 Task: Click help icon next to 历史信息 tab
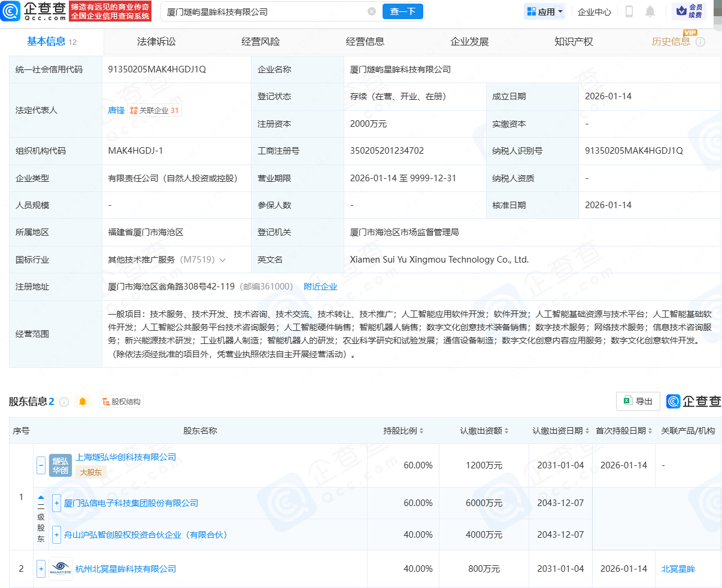tap(700, 42)
